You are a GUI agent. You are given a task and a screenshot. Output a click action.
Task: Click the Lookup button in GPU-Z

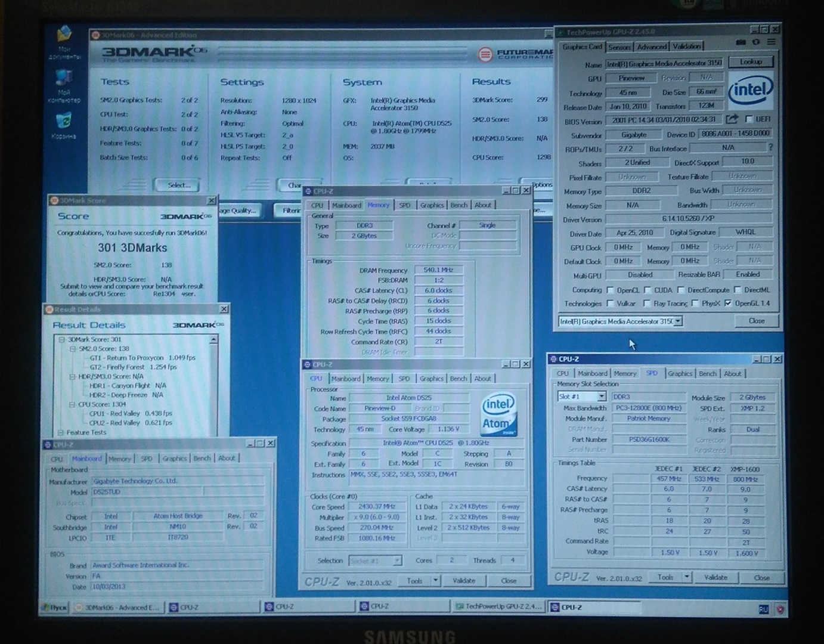pyautogui.click(x=751, y=62)
